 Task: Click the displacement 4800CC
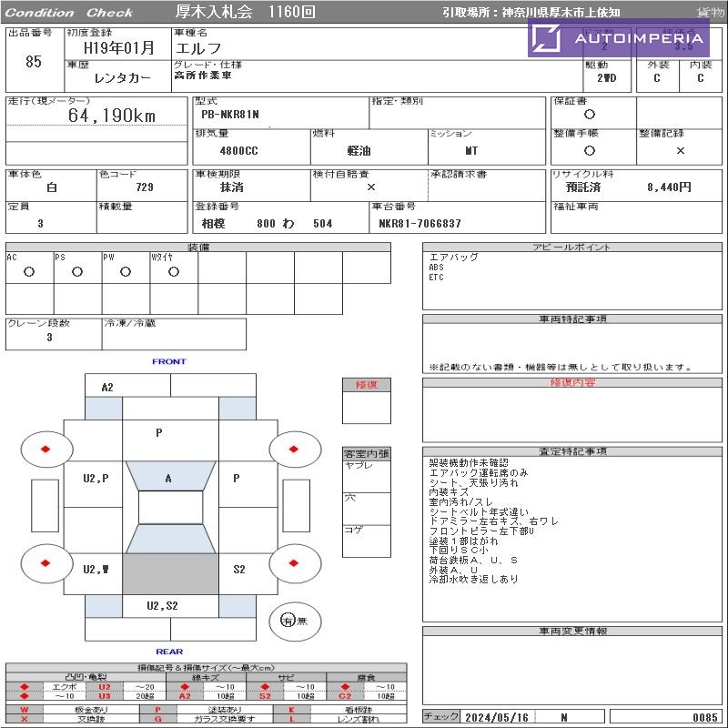point(238,151)
